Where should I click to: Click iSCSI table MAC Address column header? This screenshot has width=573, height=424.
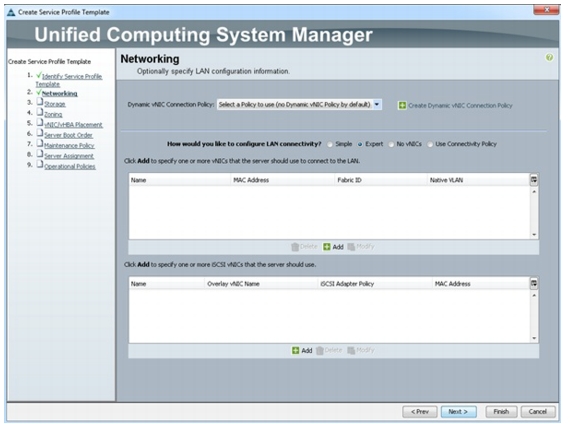481,284
